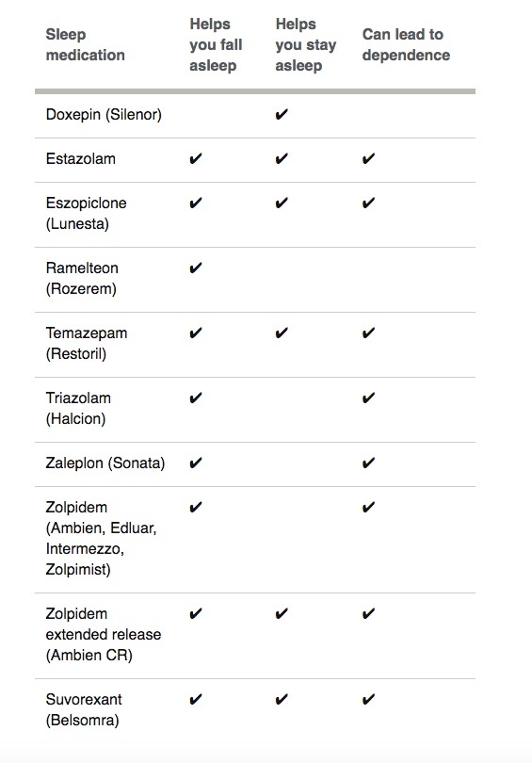Select the Zaleplon (Sonata) row label
The height and width of the screenshot is (763, 532).
click(105, 463)
